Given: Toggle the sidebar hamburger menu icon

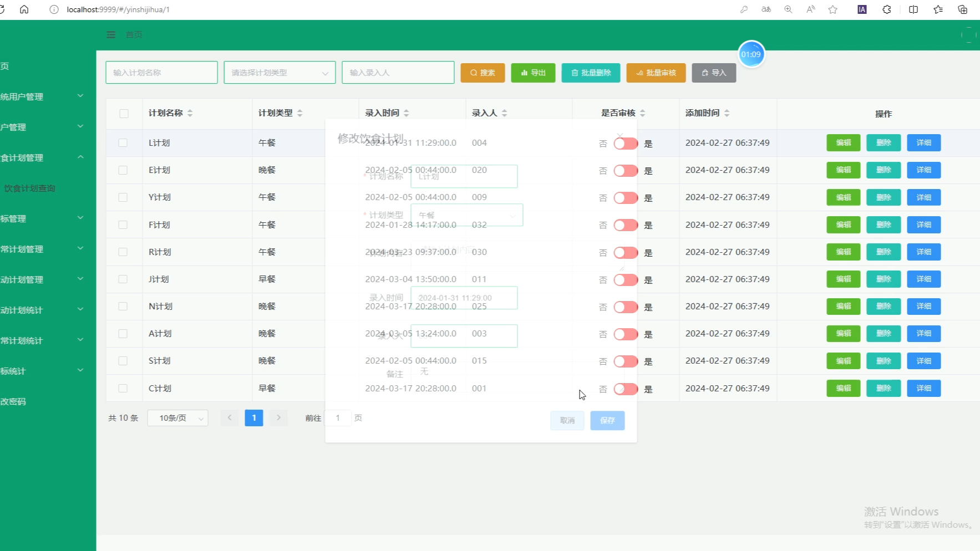Looking at the screenshot, I should pos(111,34).
